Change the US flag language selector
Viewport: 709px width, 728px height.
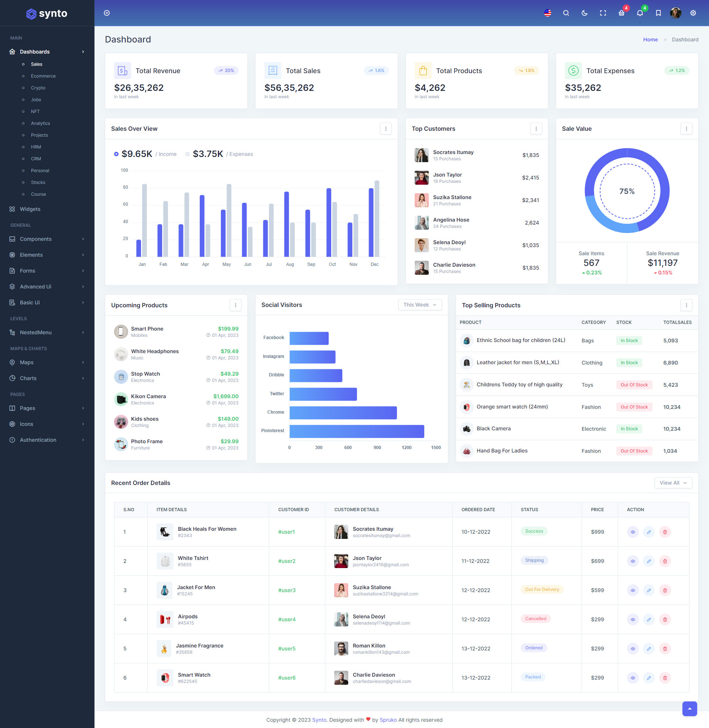click(547, 13)
